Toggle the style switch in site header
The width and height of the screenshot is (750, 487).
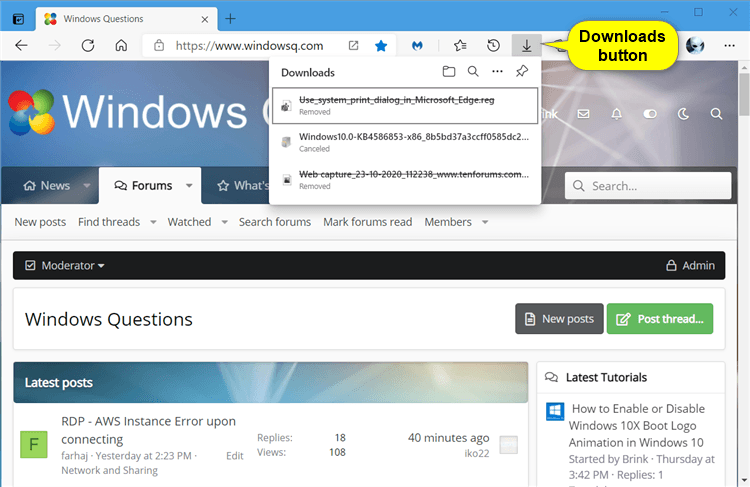(x=650, y=114)
